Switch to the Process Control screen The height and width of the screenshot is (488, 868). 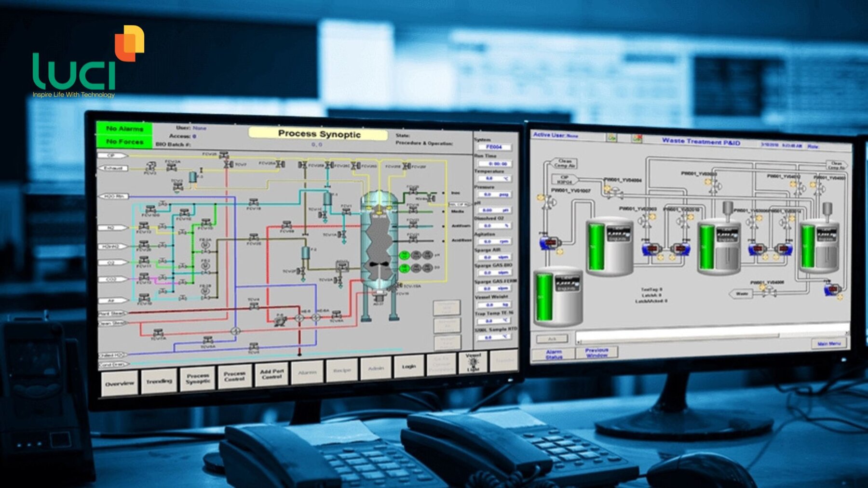234,376
